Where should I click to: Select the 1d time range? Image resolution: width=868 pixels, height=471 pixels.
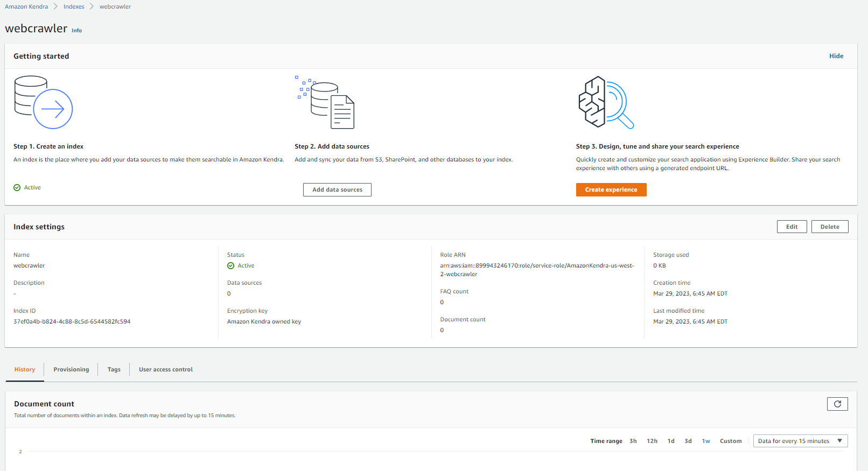(671, 441)
